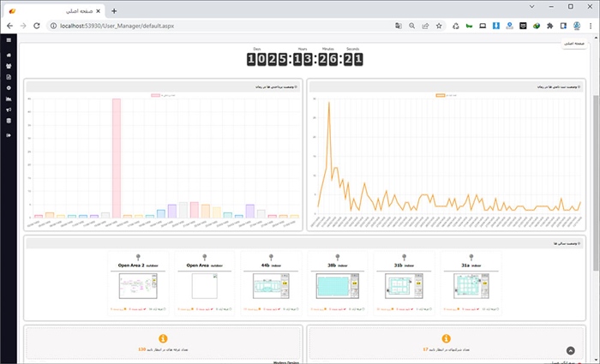Open the megaphone announcements sidebar icon

pyautogui.click(x=9, y=110)
